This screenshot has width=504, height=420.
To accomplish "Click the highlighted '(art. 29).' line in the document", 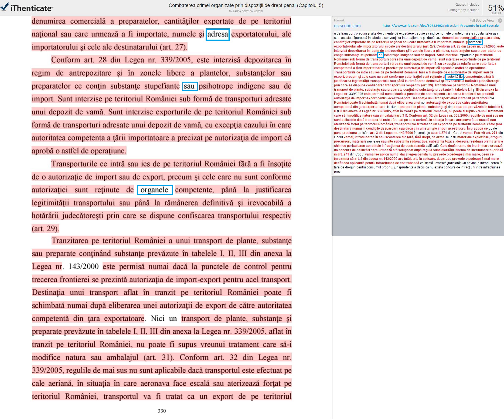I will tap(45, 229).
